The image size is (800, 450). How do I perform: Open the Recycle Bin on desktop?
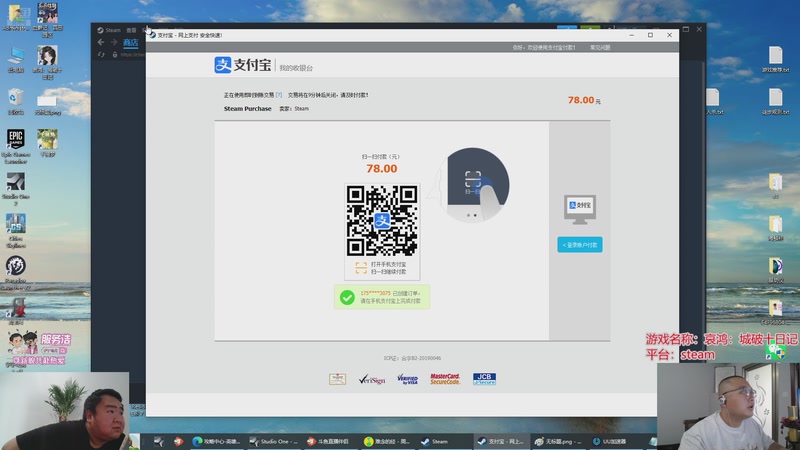pyautogui.click(x=16, y=101)
